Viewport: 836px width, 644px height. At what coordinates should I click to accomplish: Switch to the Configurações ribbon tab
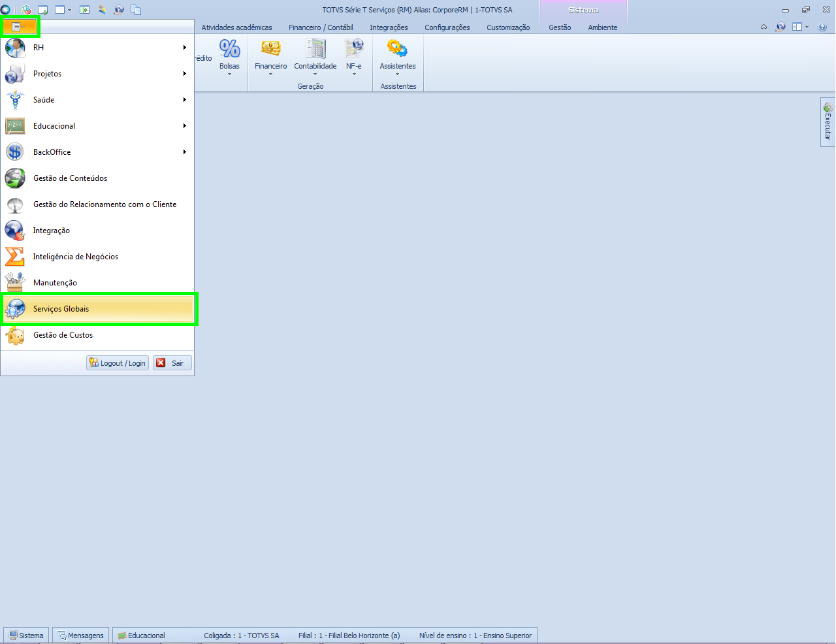447,27
